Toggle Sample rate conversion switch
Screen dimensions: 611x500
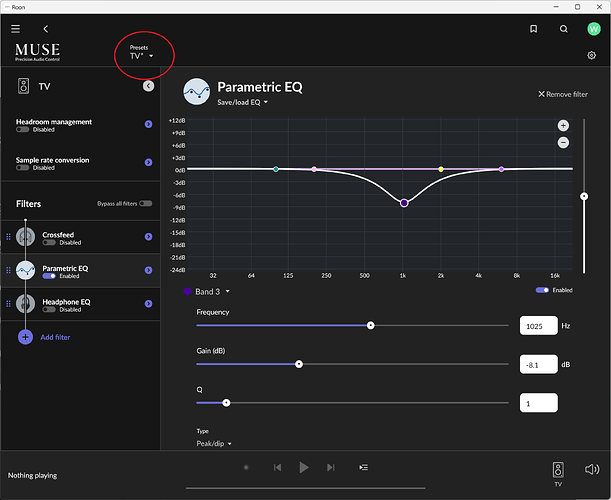pos(23,168)
